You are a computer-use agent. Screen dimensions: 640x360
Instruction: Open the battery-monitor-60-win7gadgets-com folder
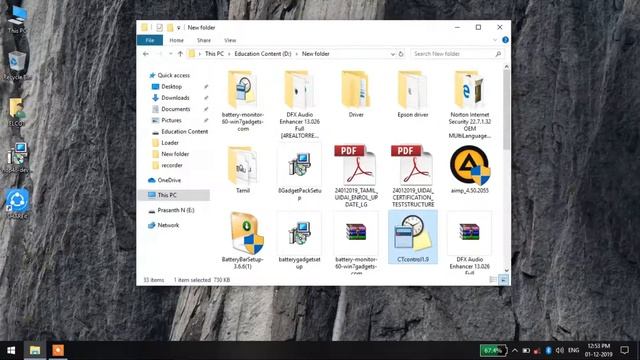[243, 100]
